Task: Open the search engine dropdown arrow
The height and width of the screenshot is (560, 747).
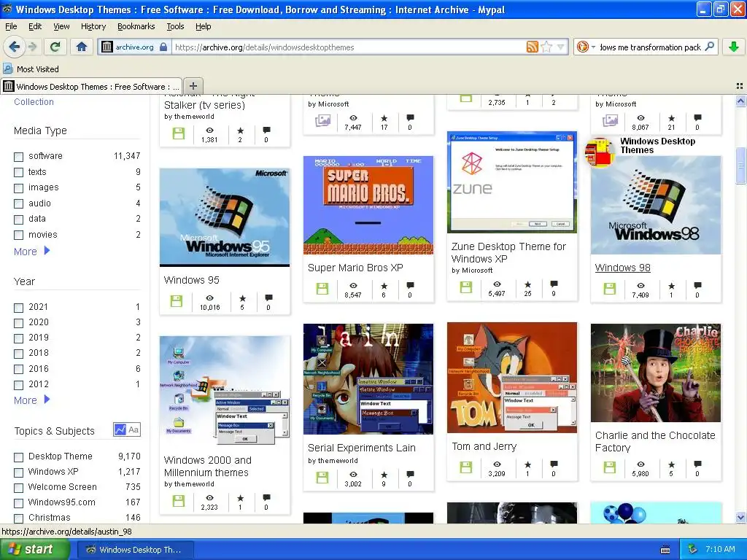Action: [x=593, y=47]
